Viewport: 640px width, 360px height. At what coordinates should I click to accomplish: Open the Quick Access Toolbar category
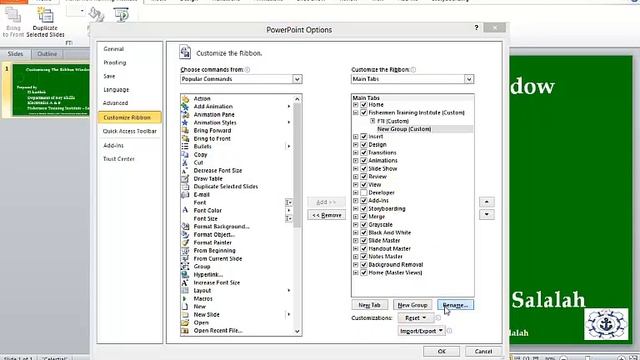[x=130, y=131]
